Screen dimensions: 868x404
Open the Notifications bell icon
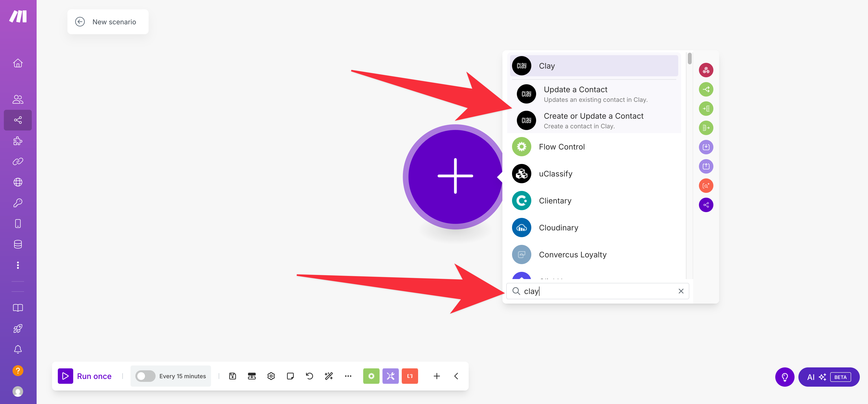click(x=18, y=349)
